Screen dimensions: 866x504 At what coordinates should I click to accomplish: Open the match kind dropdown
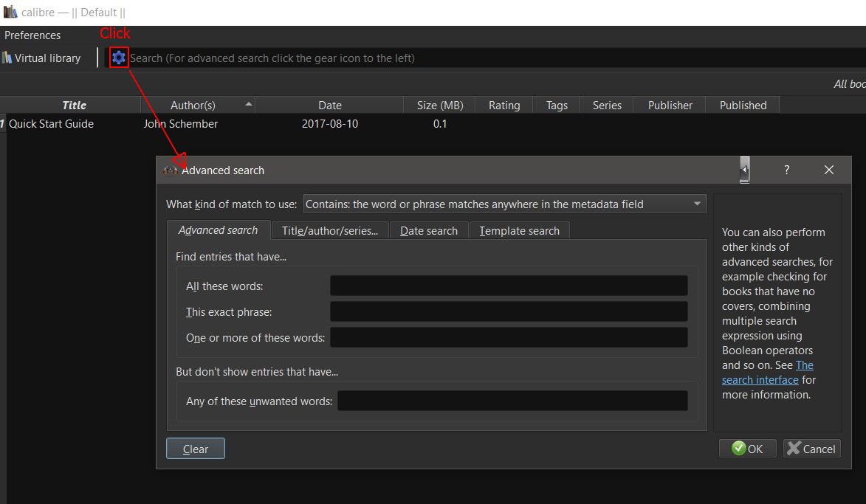504,204
